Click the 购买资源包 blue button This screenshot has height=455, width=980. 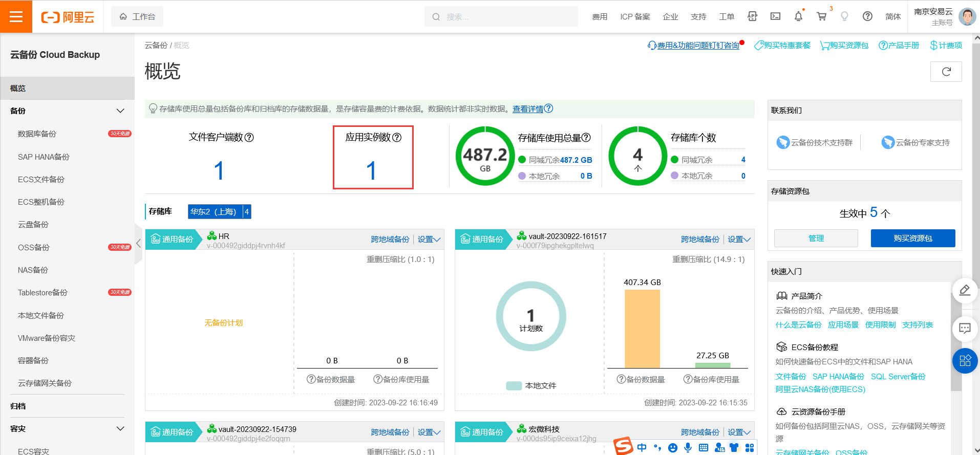coord(912,238)
